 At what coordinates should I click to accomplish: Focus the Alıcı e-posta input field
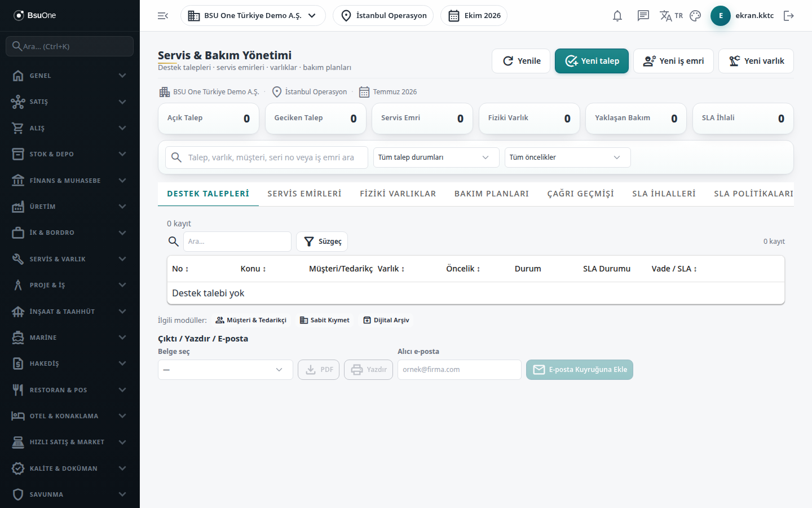[460, 370]
